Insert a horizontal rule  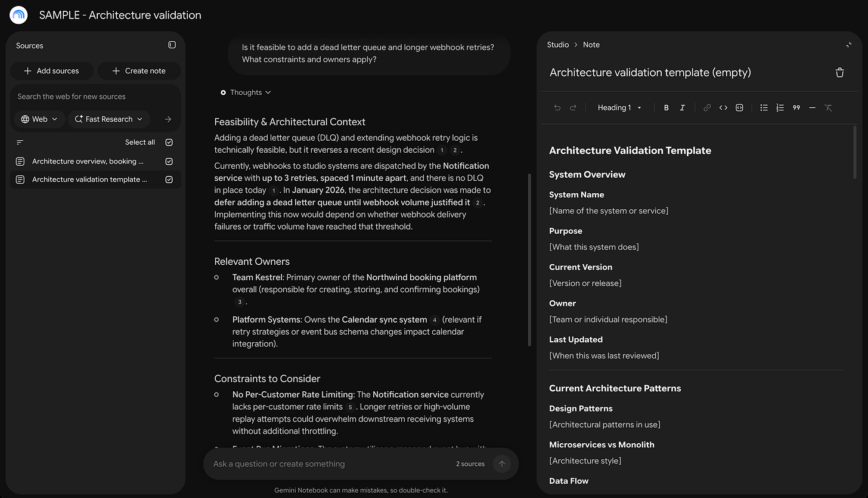click(812, 108)
